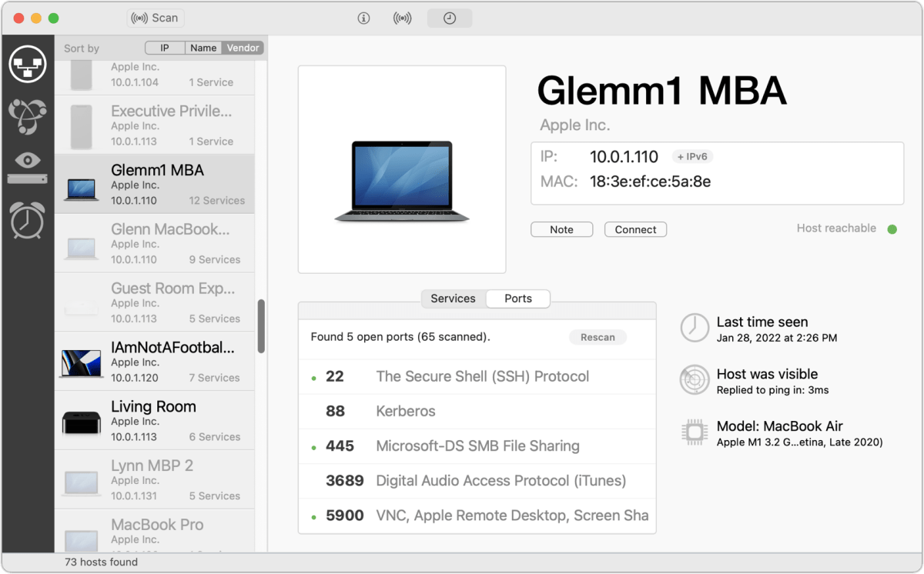This screenshot has width=924, height=574.
Task: Click the green Host reachable indicator dot
Action: [x=892, y=229]
